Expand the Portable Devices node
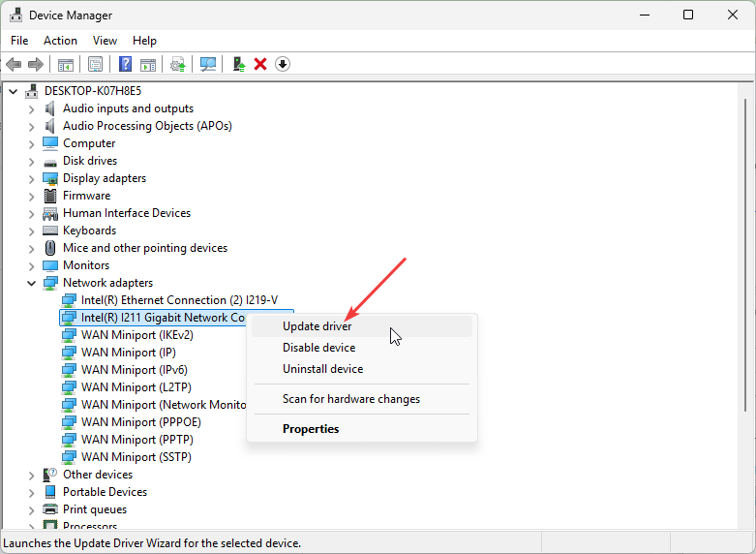 point(32,492)
